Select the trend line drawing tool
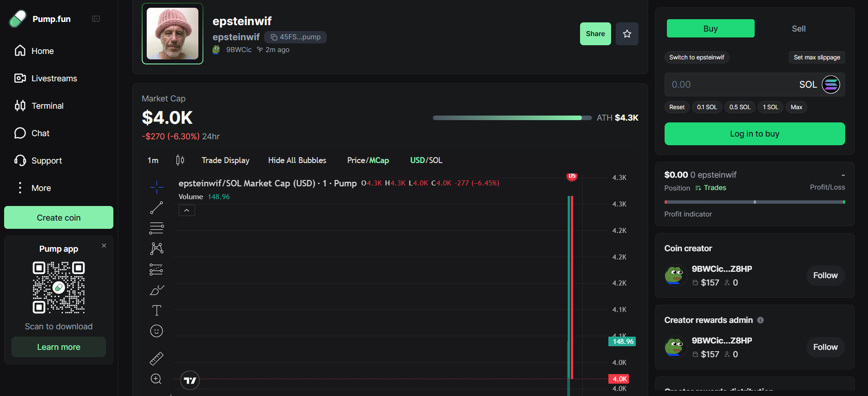Screen dimensions: 868x396 [x=157, y=207]
